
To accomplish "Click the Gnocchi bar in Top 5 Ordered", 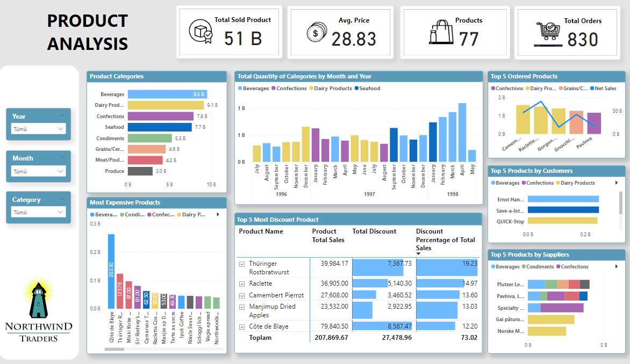I will [x=576, y=122].
